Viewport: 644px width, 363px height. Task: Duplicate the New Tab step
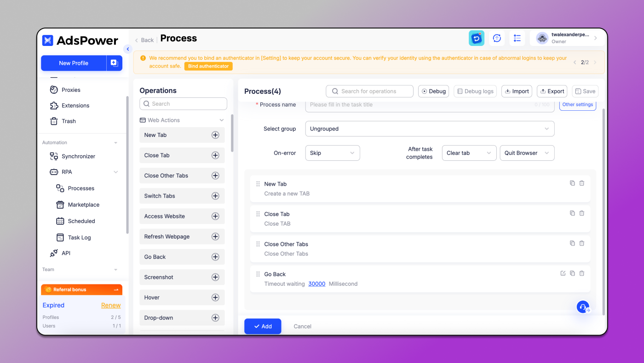tap(572, 183)
